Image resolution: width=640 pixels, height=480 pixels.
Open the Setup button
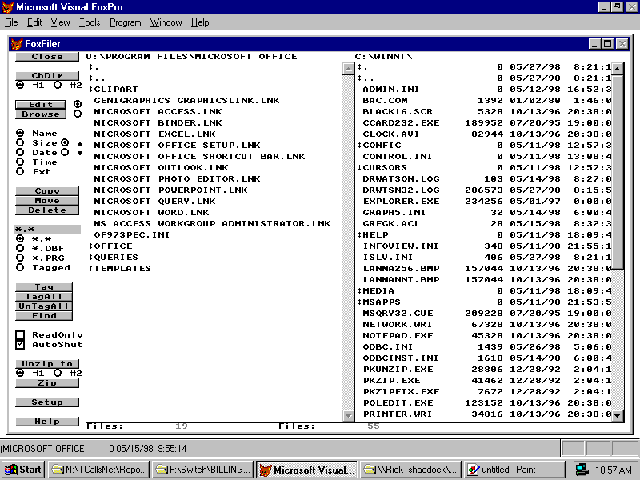(47, 402)
